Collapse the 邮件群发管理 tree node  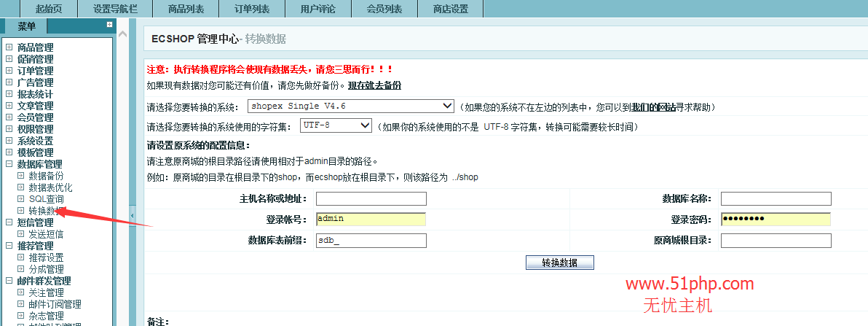pos(9,281)
